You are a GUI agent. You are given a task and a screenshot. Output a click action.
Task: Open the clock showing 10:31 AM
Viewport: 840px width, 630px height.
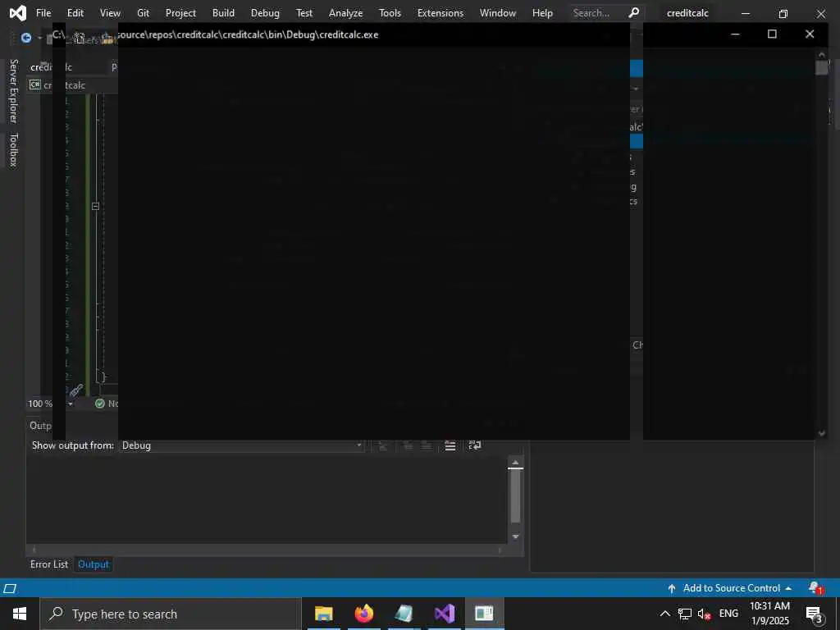coord(769,614)
